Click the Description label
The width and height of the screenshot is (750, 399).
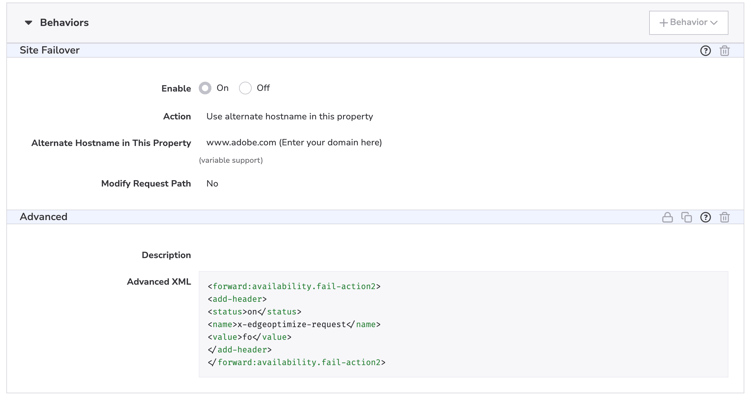(x=166, y=255)
